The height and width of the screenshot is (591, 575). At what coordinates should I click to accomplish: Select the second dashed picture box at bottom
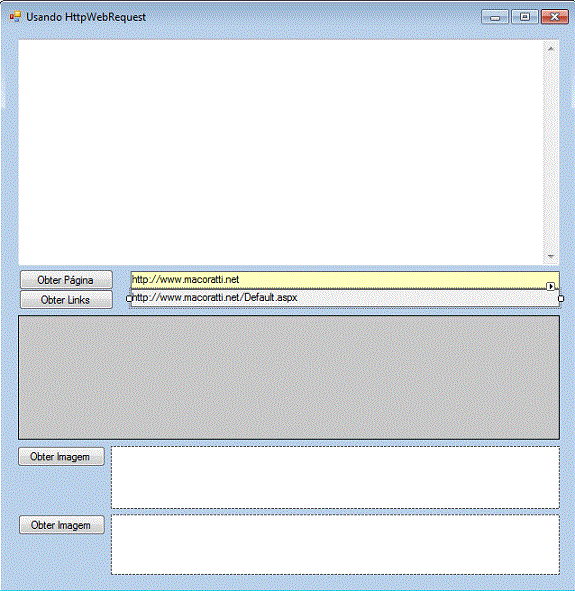pyautogui.click(x=335, y=545)
